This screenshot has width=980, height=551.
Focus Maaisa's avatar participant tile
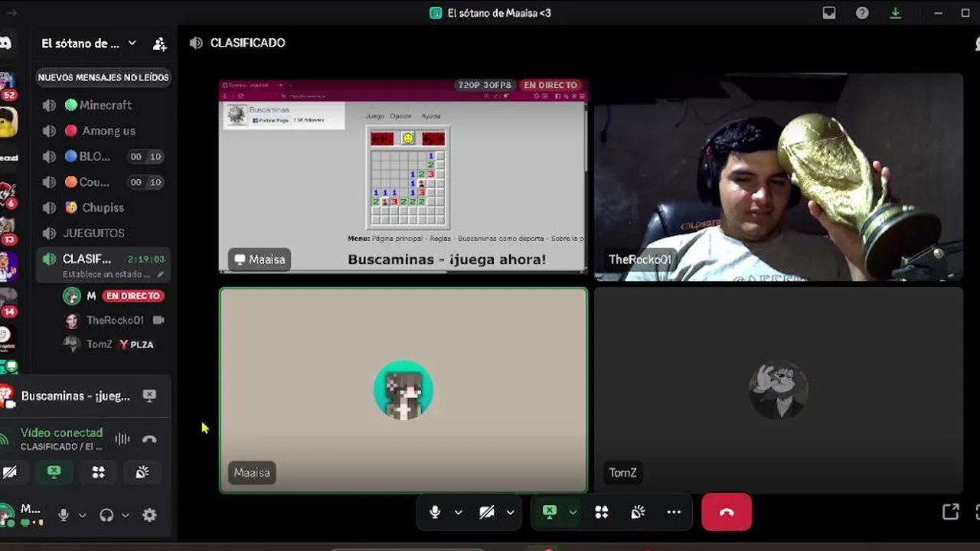[x=403, y=390]
